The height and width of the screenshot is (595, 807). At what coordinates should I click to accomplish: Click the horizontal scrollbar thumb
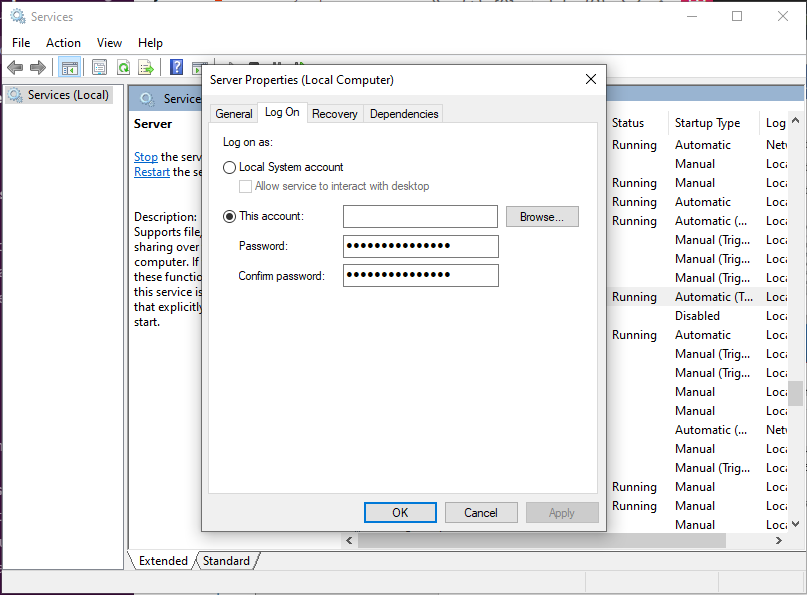pyautogui.click(x=542, y=540)
